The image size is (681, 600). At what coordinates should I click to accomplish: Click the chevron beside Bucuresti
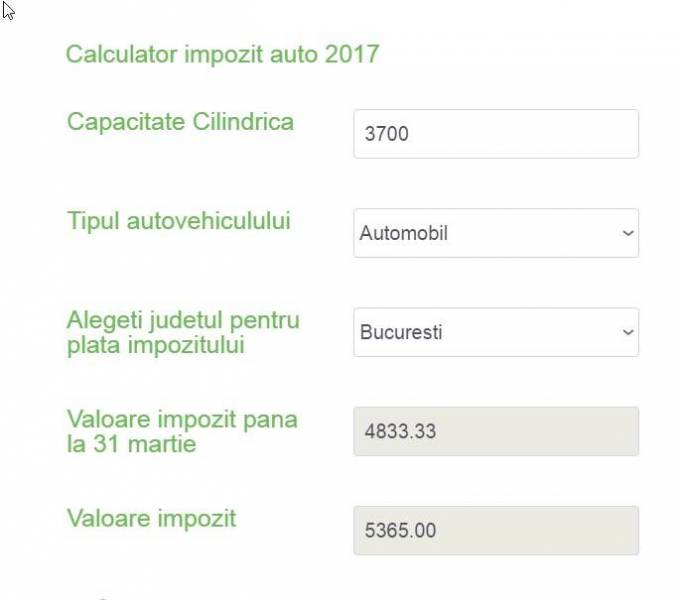tap(627, 332)
